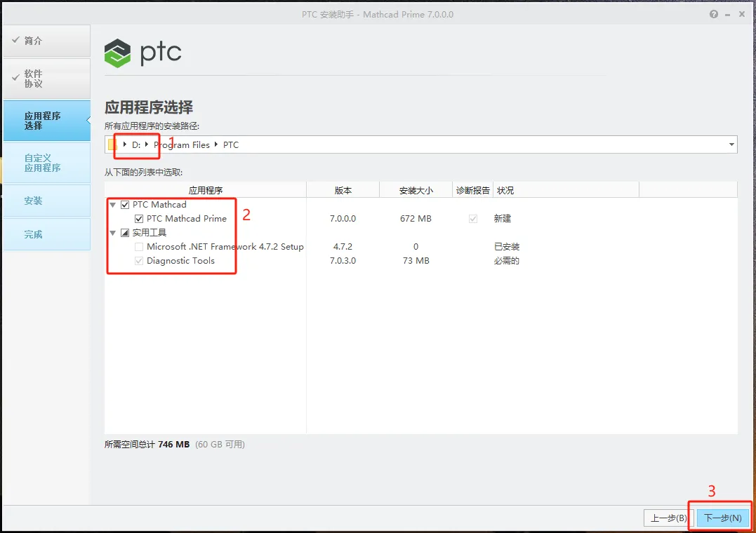
Task: Click the 诊断报告 column header
Action: coord(473,190)
